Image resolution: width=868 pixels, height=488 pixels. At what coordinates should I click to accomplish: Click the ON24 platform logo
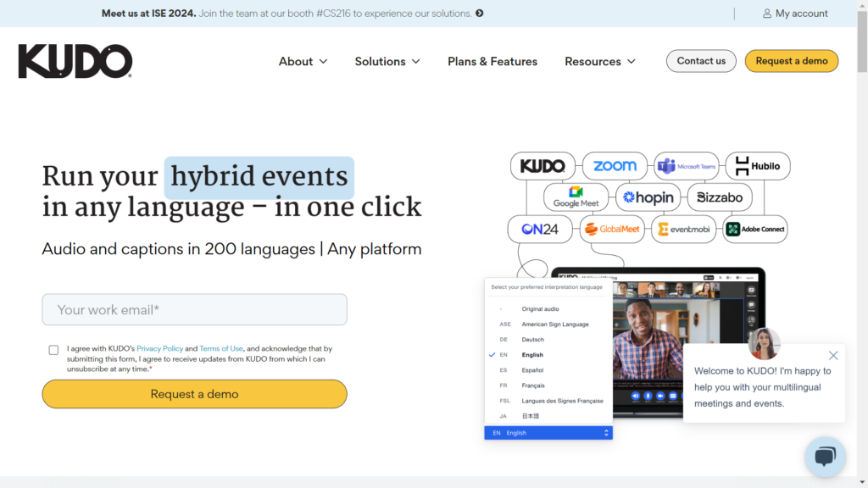tap(540, 229)
